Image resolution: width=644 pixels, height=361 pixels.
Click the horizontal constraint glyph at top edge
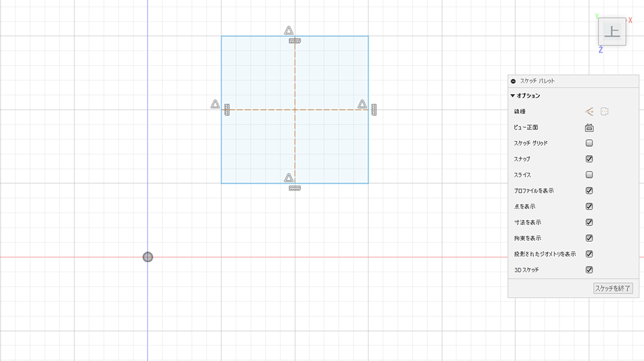click(295, 41)
